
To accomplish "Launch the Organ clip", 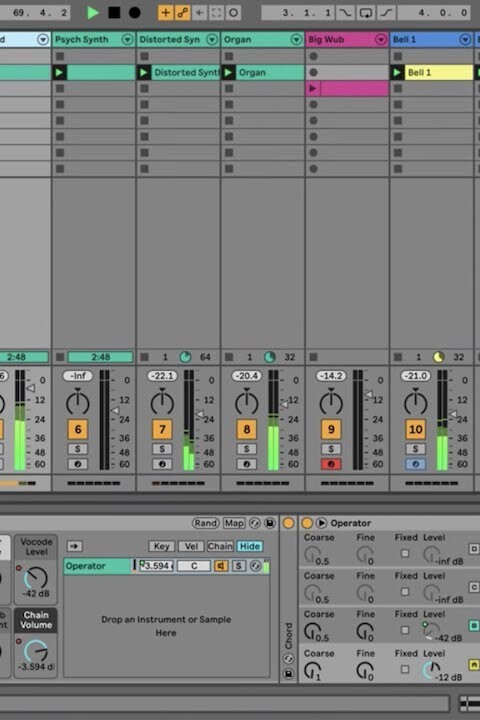I will [228, 73].
